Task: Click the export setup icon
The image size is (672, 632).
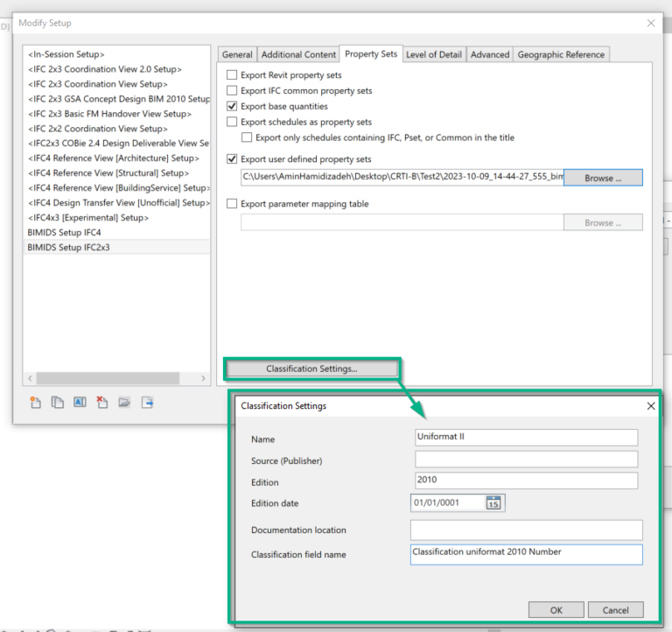Action: pos(148,403)
